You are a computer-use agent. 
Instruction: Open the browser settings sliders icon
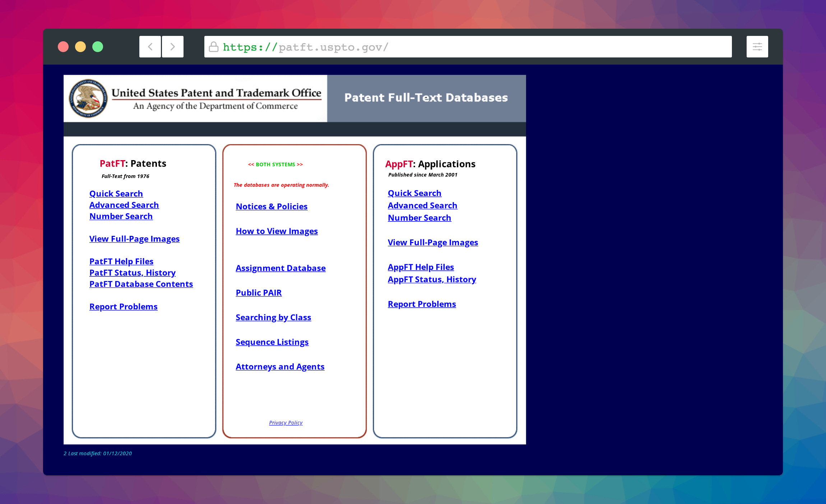[x=757, y=47]
